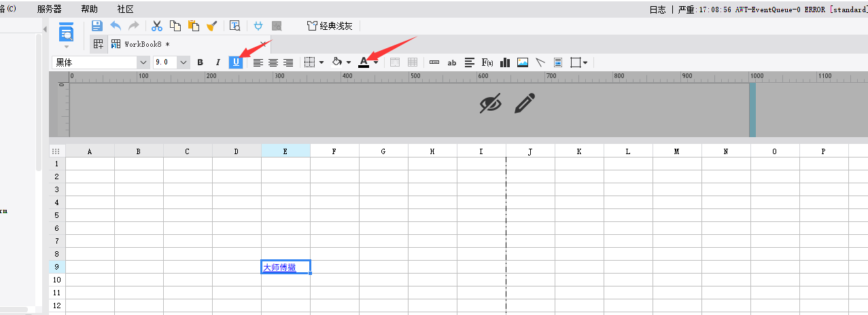This screenshot has height=315, width=868.
Task: Insert a slash line into the cell
Action: click(x=540, y=62)
